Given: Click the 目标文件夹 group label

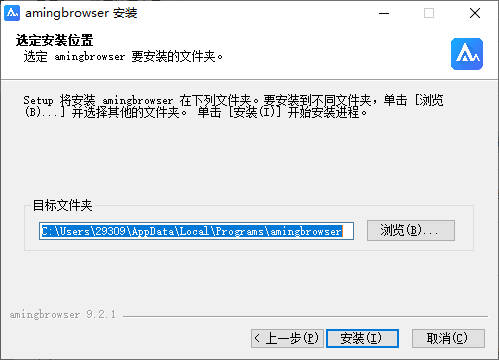Looking at the screenshot, I should coord(62,205).
